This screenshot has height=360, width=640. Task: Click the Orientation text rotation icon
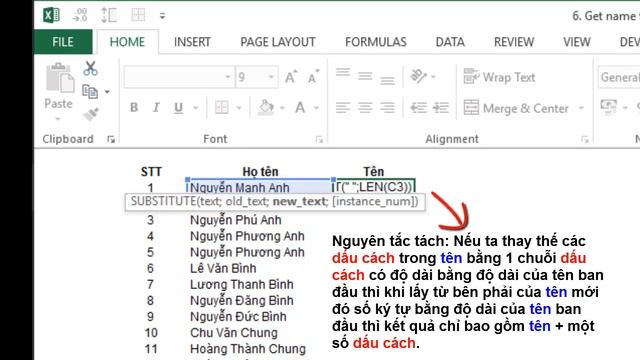pos(419,76)
